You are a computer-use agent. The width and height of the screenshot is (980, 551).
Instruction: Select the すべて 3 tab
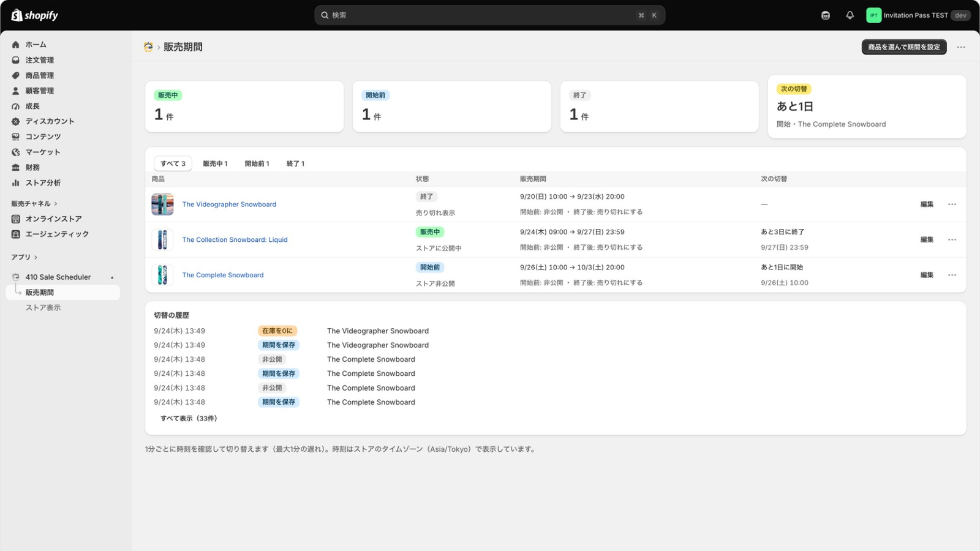(173, 163)
